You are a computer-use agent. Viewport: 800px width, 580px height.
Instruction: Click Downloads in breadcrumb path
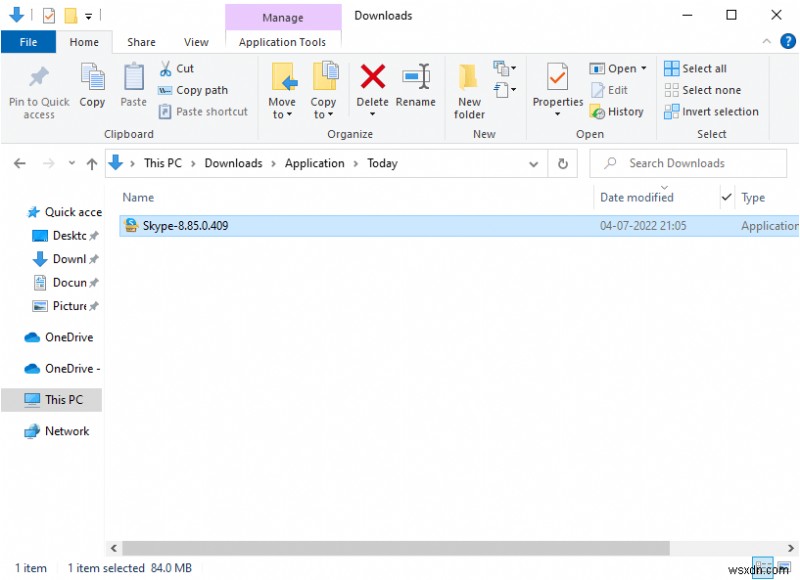click(x=233, y=163)
